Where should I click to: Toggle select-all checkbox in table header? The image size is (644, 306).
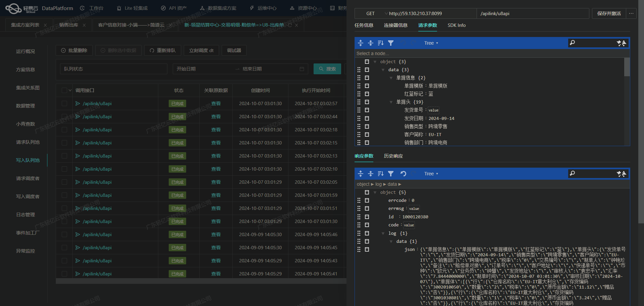coord(64,90)
